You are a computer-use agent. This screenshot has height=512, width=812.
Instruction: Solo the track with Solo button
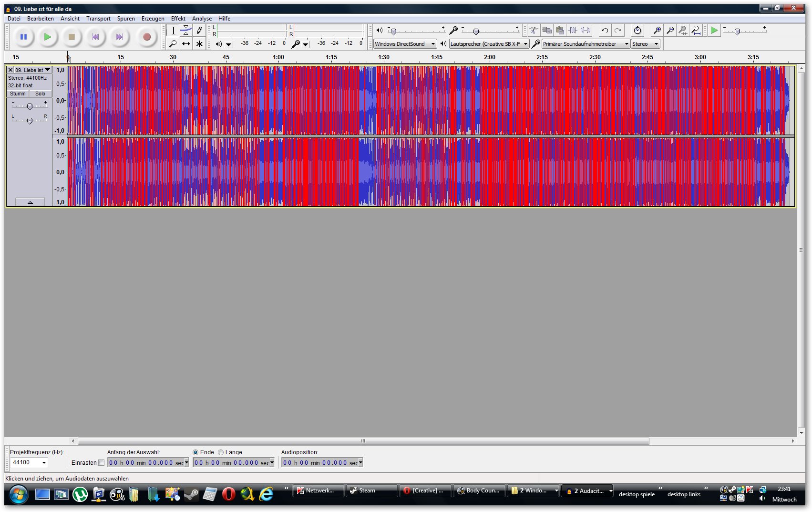tap(41, 94)
